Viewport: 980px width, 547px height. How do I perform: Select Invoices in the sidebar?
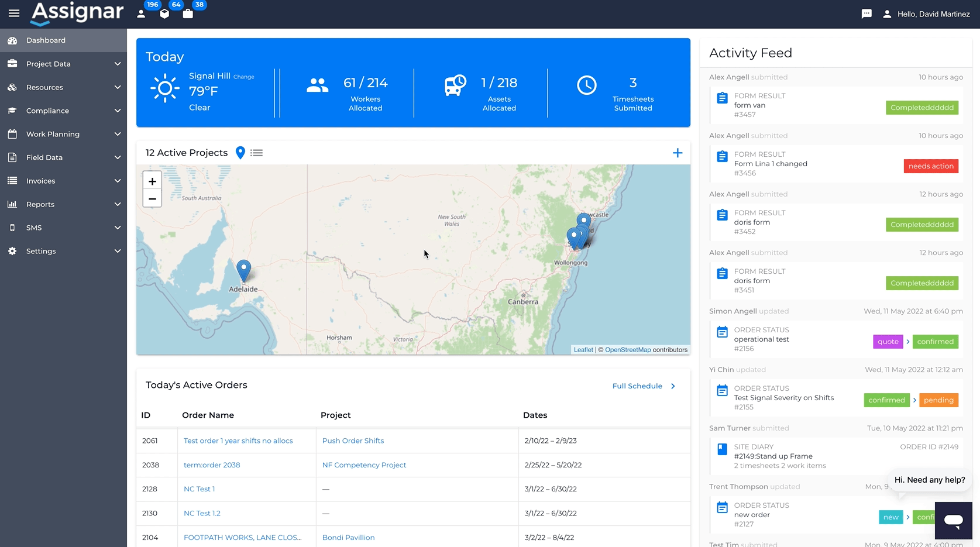click(63, 181)
